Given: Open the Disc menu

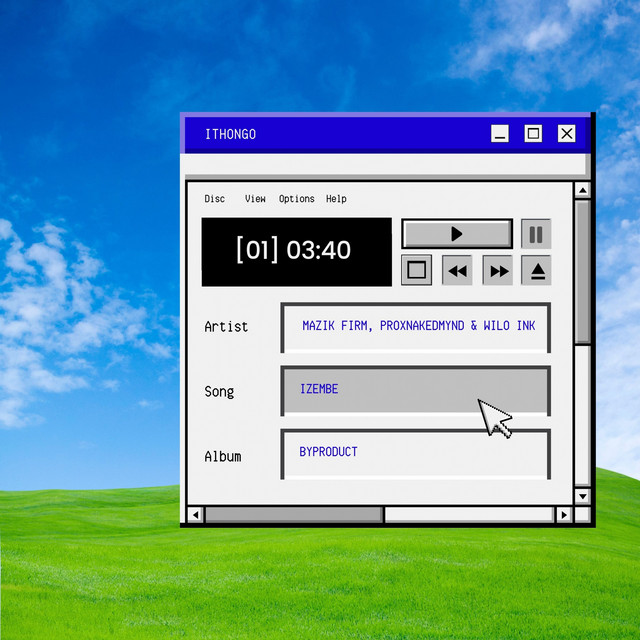Looking at the screenshot, I should [x=214, y=199].
